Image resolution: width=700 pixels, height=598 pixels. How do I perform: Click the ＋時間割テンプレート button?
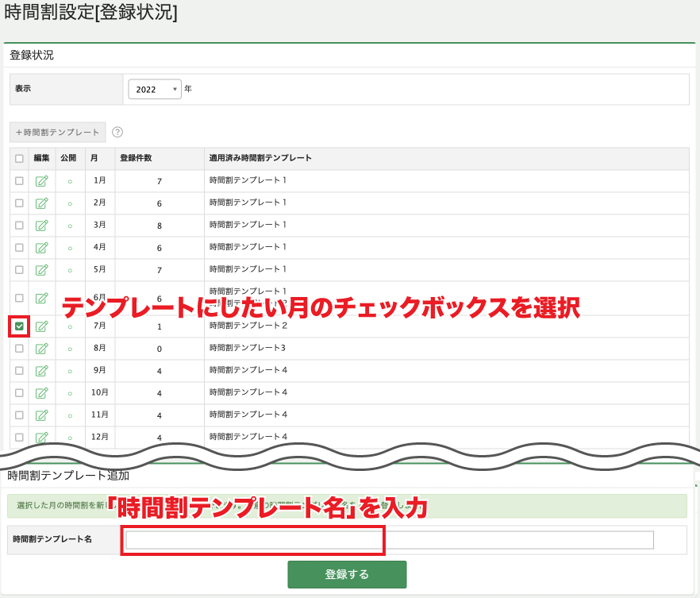click(x=58, y=132)
